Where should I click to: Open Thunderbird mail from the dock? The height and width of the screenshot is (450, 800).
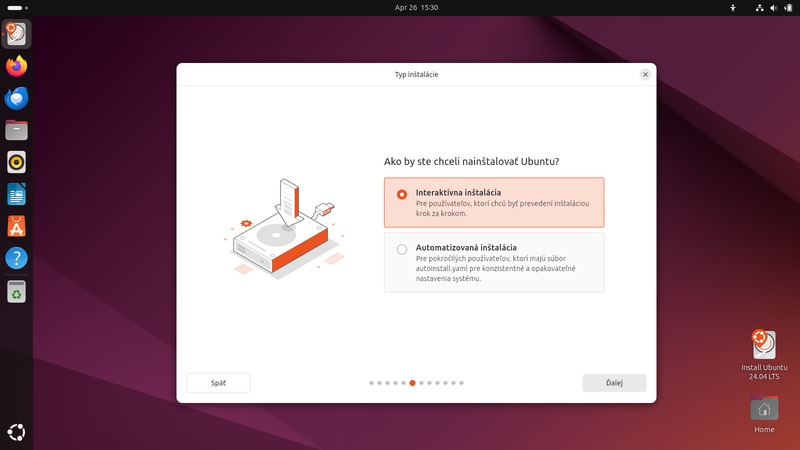tap(16, 98)
